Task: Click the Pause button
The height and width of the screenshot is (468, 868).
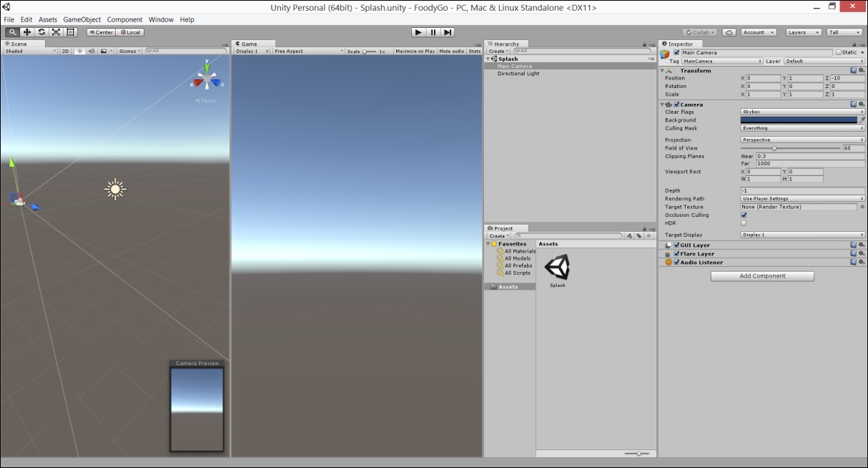Action: pyautogui.click(x=433, y=32)
